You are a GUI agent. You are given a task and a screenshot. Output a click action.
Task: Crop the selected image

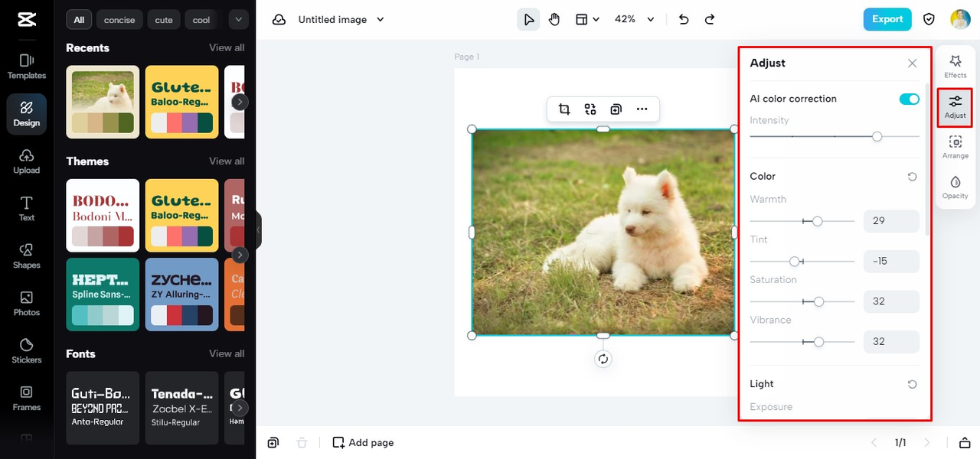pyautogui.click(x=564, y=109)
